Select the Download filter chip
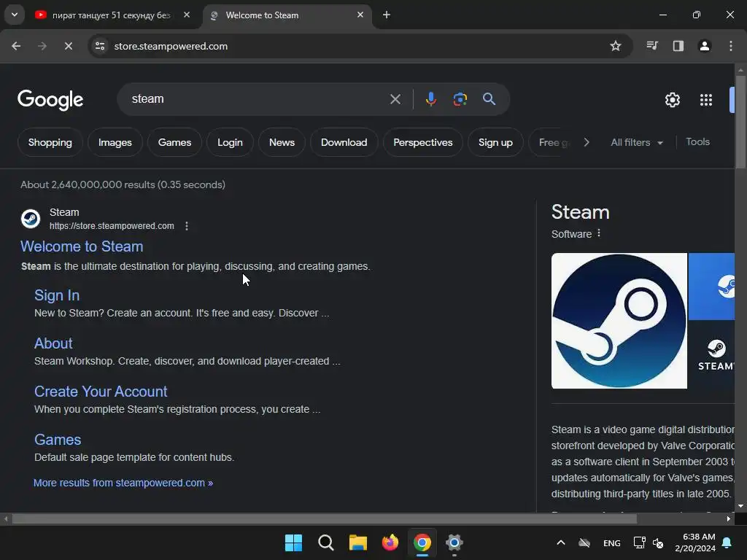 click(344, 142)
